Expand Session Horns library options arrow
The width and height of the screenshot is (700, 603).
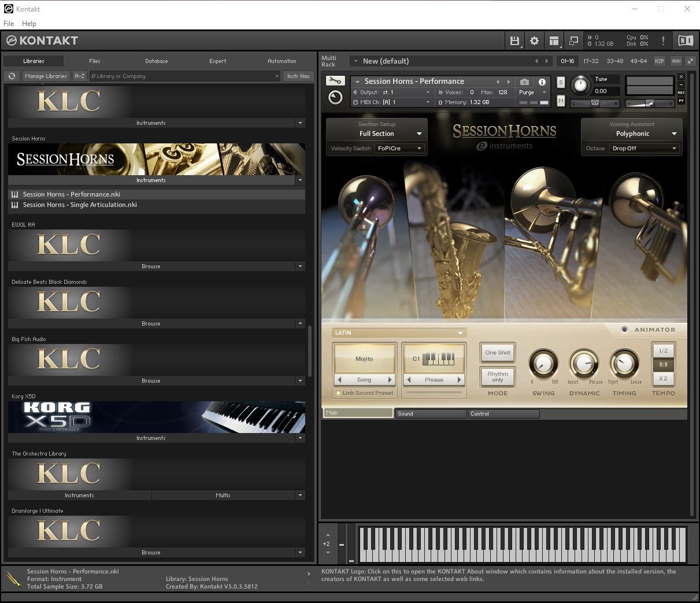point(300,180)
